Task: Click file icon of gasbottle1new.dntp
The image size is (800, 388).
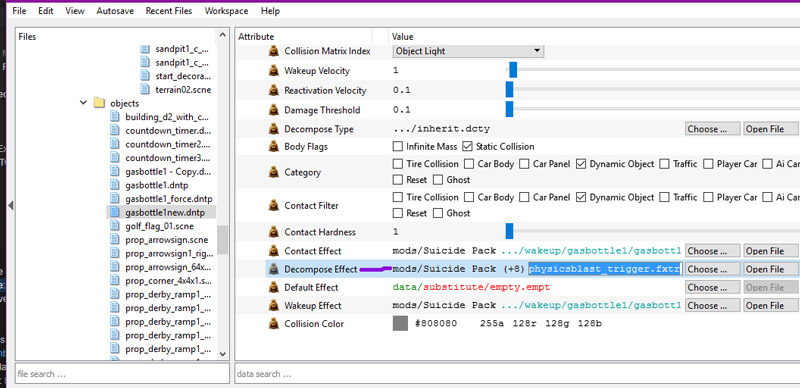Action: pyautogui.click(x=115, y=212)
